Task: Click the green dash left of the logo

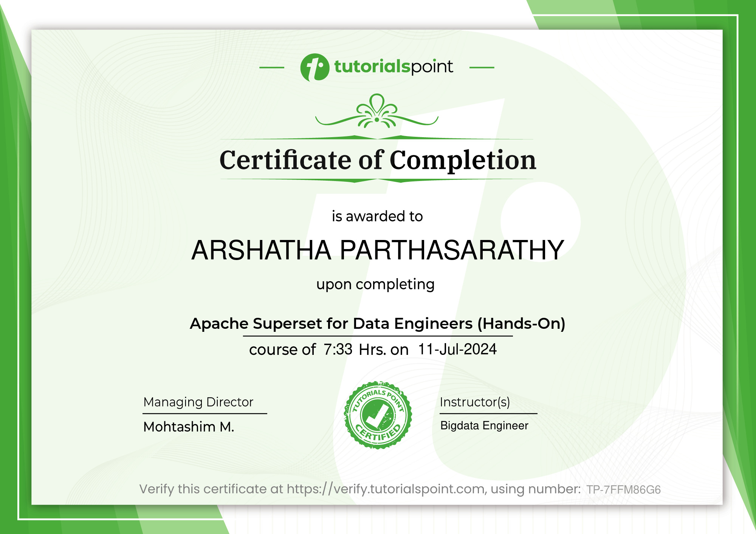Action: tap(272, 68)
